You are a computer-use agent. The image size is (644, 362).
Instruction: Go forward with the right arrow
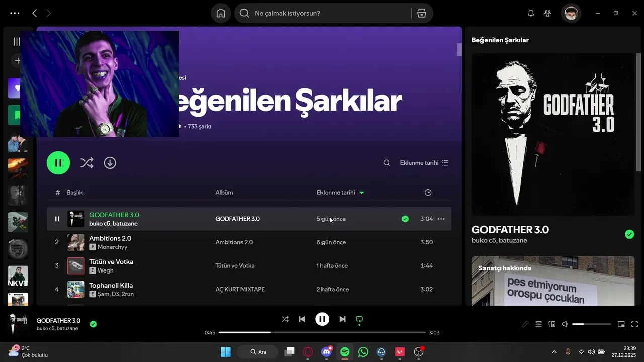49,13
